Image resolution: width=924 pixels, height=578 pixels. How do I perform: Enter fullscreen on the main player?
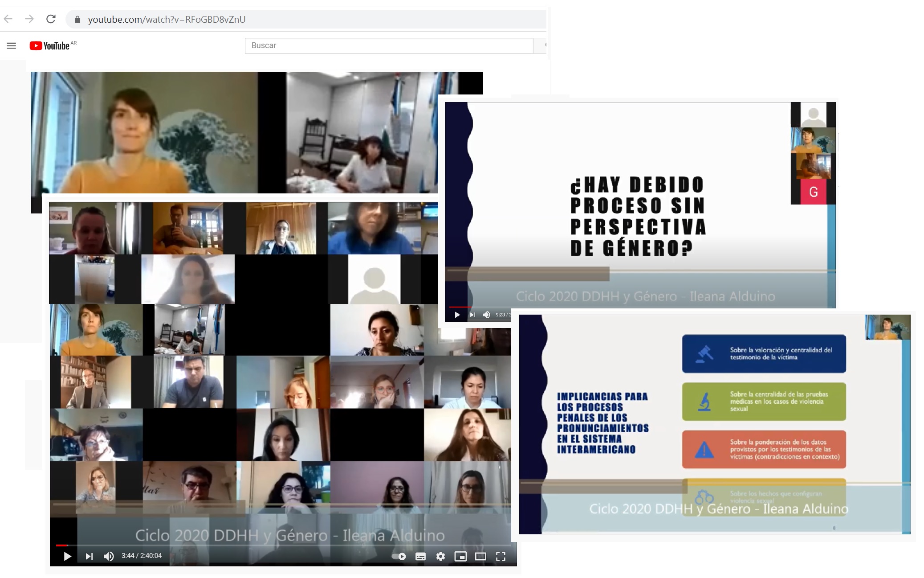coord(501,556)
